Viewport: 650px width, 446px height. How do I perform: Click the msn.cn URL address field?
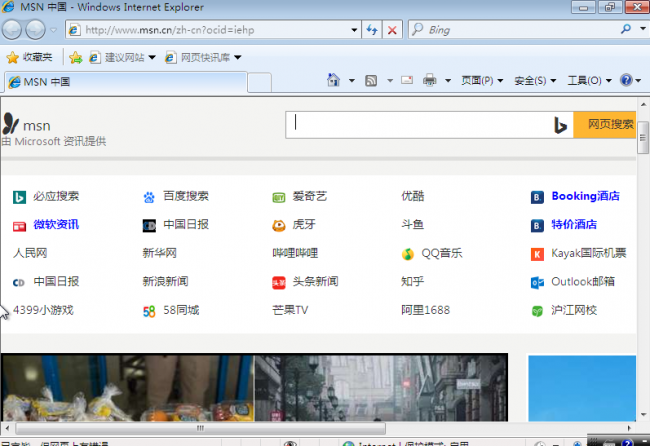tap(209, 30)
